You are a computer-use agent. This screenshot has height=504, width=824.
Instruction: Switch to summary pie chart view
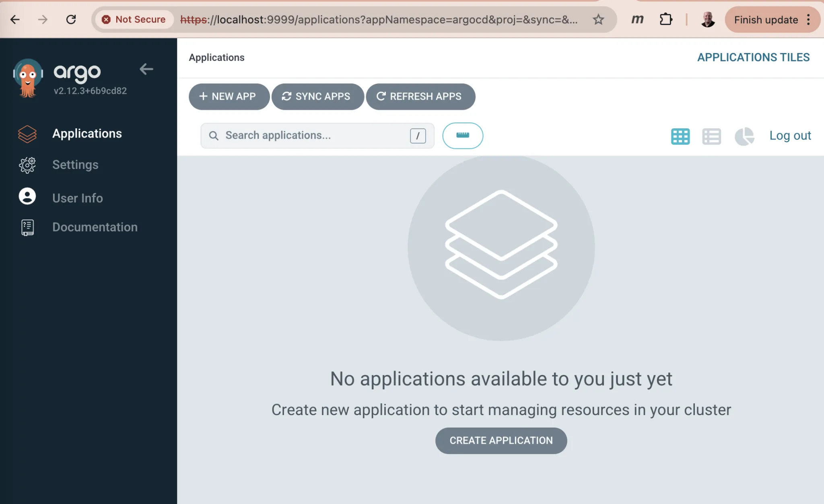[x=744, y=136]
